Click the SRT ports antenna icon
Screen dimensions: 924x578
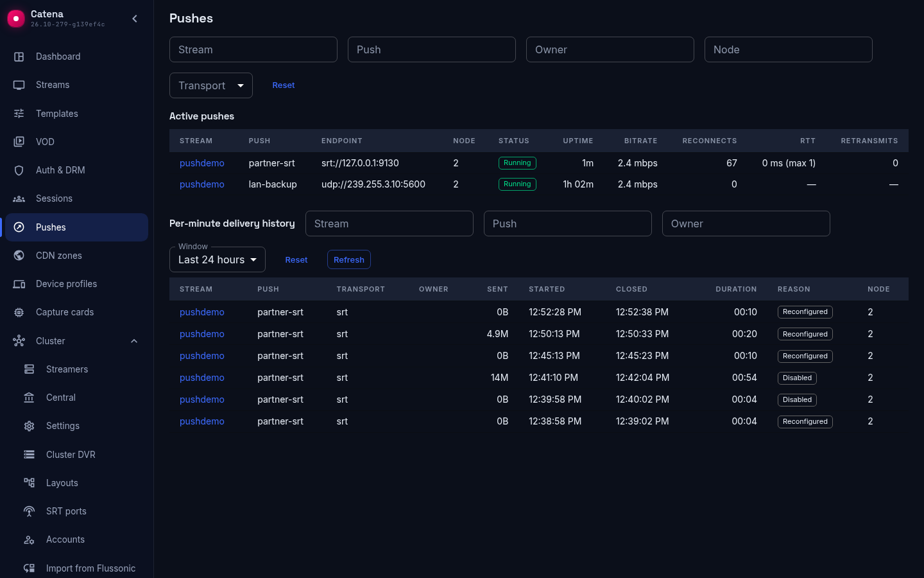tap(30, 511)
